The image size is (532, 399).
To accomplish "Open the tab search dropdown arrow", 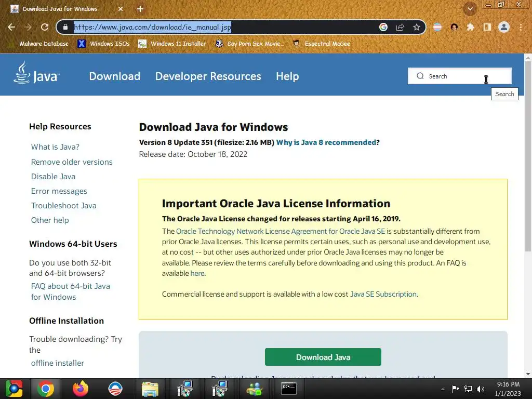I will pos(470,9).
